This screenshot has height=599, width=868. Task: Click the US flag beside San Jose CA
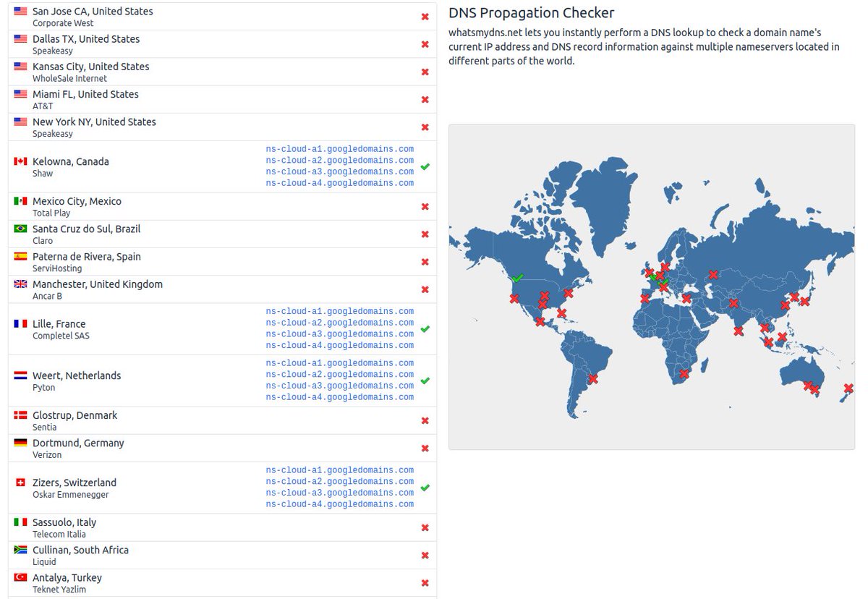[x=20, y=12]
